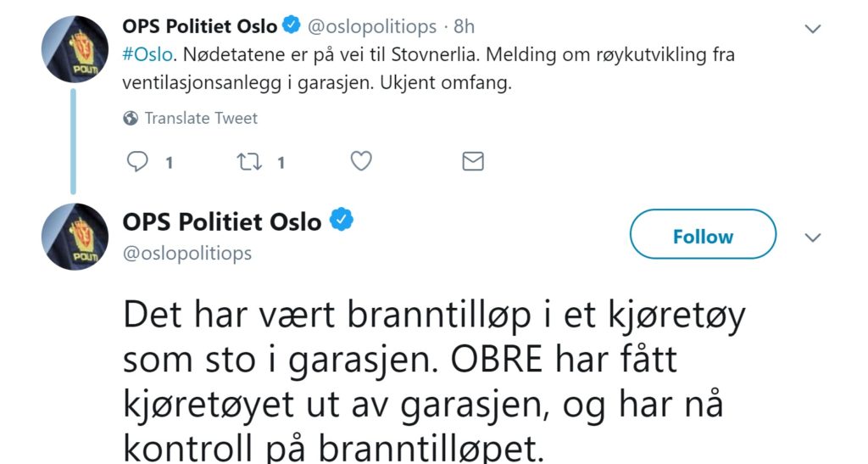Click the OPS Politiet Oslo name in the main tweet
The height and width of the screenshot is (464, 868).
coord(222,222)
